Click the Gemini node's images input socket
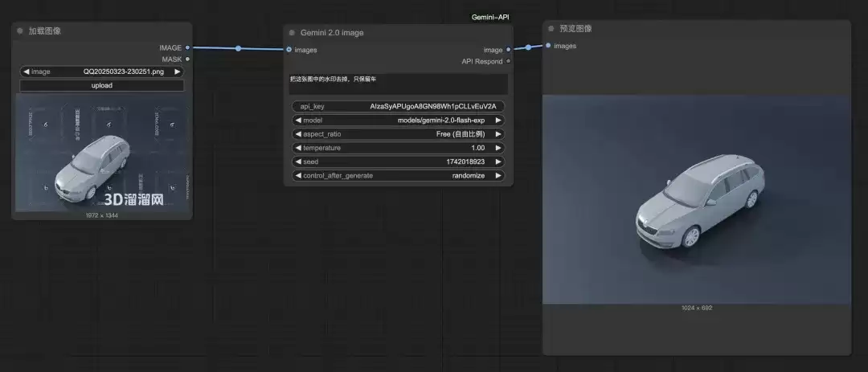The image size is (868, 372). pyautogui.click(x=289, y=50)
